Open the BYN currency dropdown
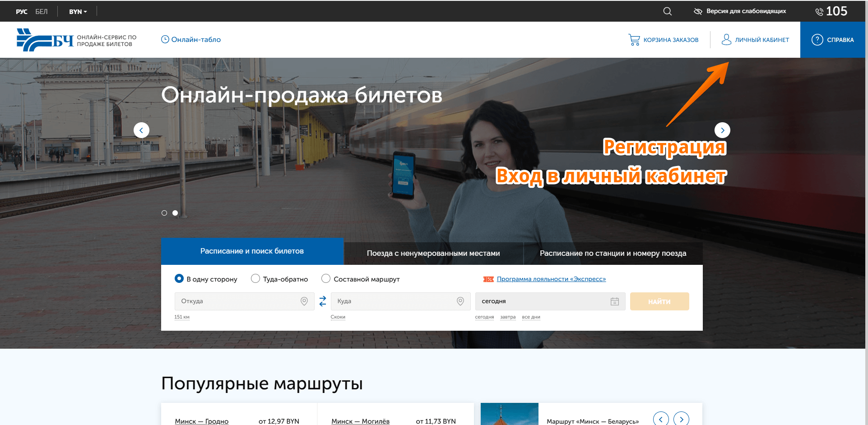Viewport: 868px width, 425px height. click(78, 12)
